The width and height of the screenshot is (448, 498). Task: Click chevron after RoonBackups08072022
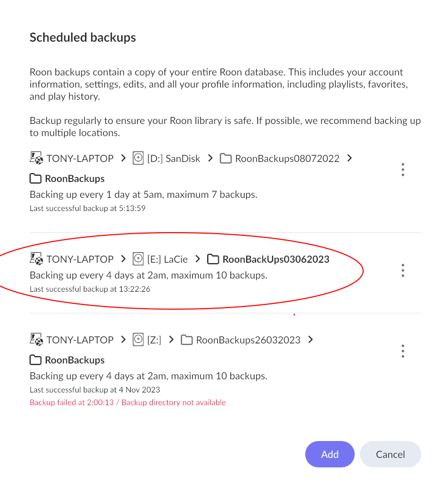pyautogui.click(x=349, y=158)
